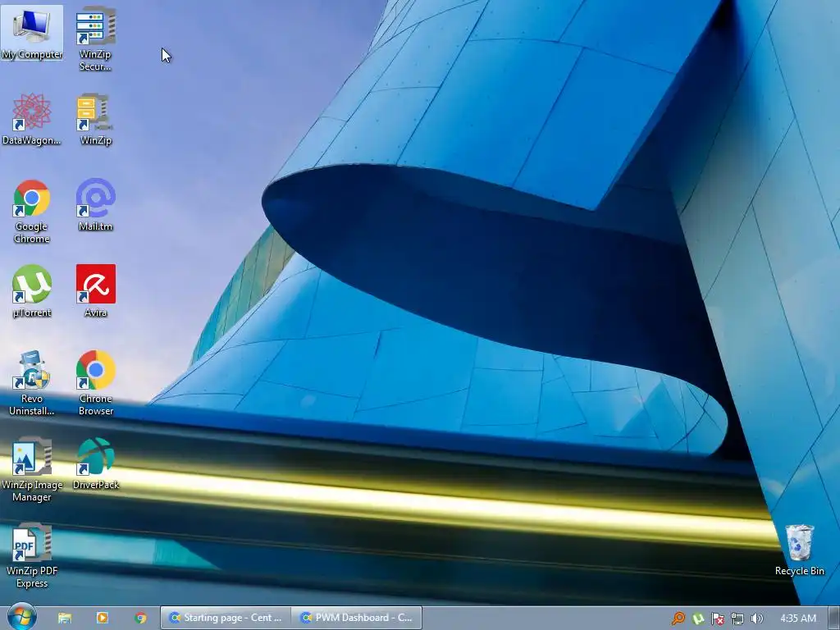840x630 pixels.
Task: Switch to PWM Dashboard taskbar window
Action: [x=357, y=619]
